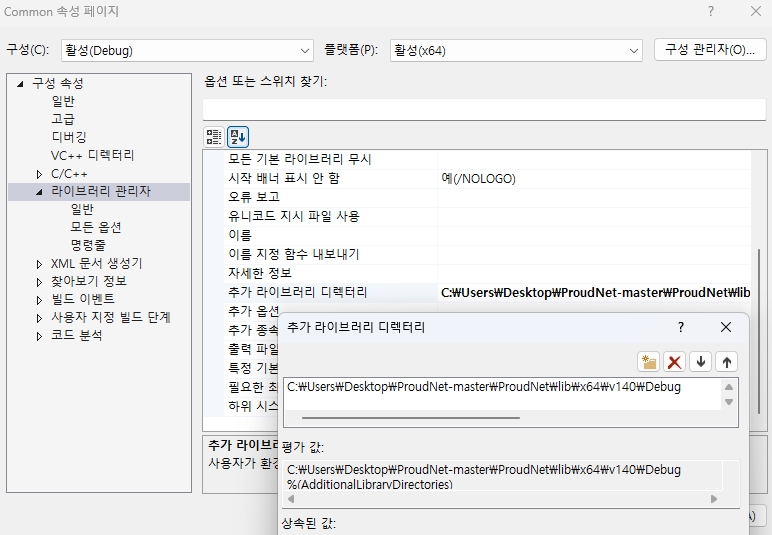Click the alphabetical sort icon
The image size is (772, 535).
pyautogui.click(x=237, y=136)
